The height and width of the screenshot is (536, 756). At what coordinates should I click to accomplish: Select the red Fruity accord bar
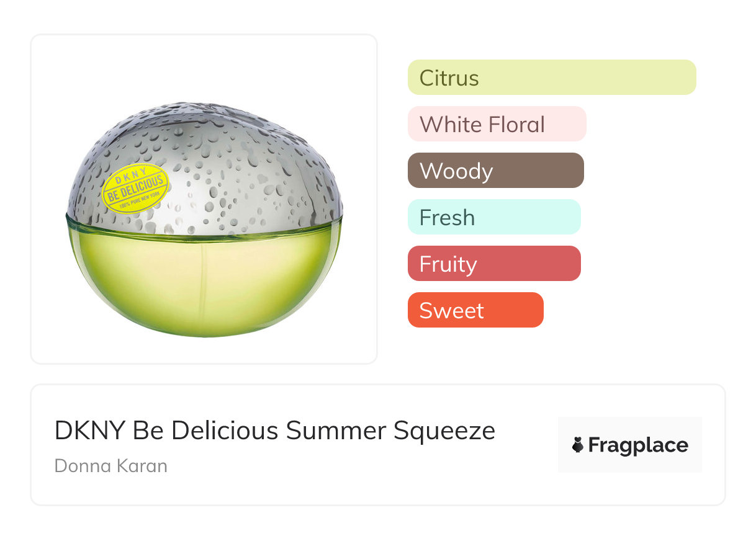494,264
